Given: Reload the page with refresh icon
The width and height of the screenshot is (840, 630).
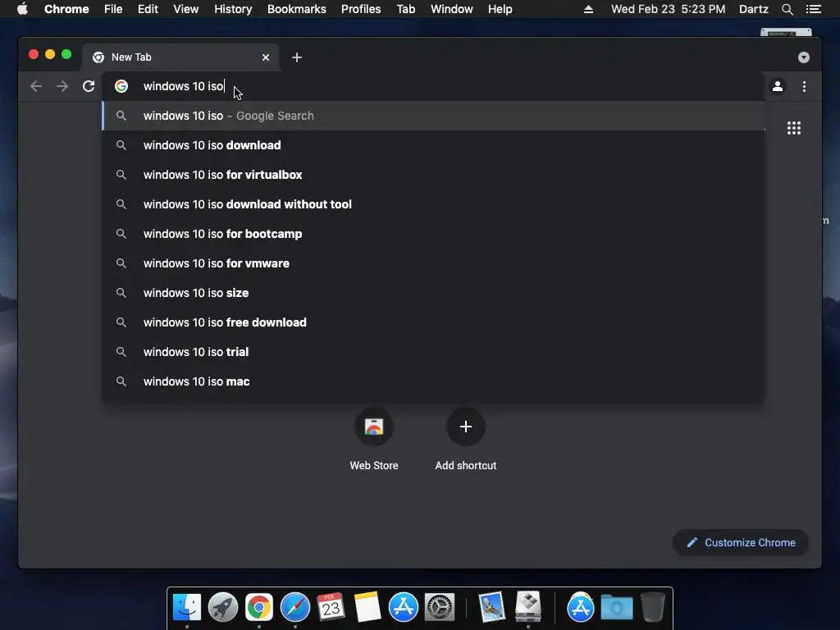Looking at the screenshot, I should pos(89,86).
